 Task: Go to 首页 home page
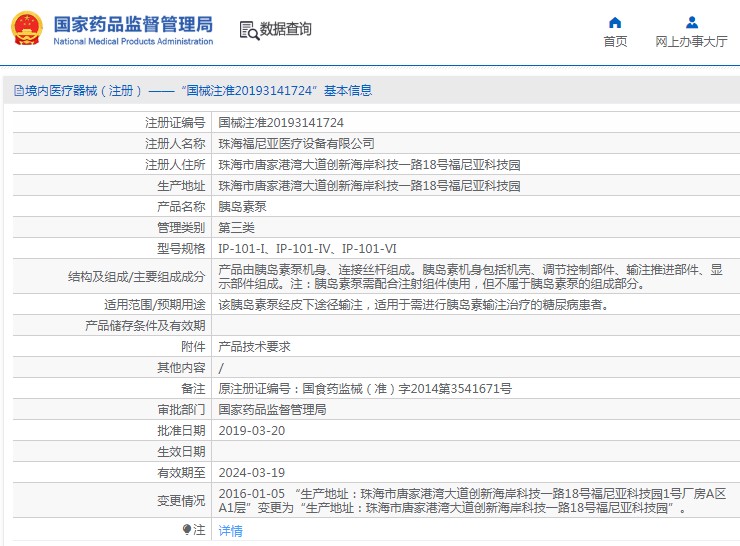(x=615, y=42)
